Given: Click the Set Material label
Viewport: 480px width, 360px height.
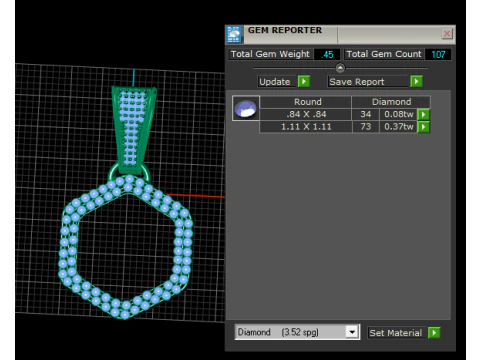Looking at the screenshot, I should (x=396, y=333).
